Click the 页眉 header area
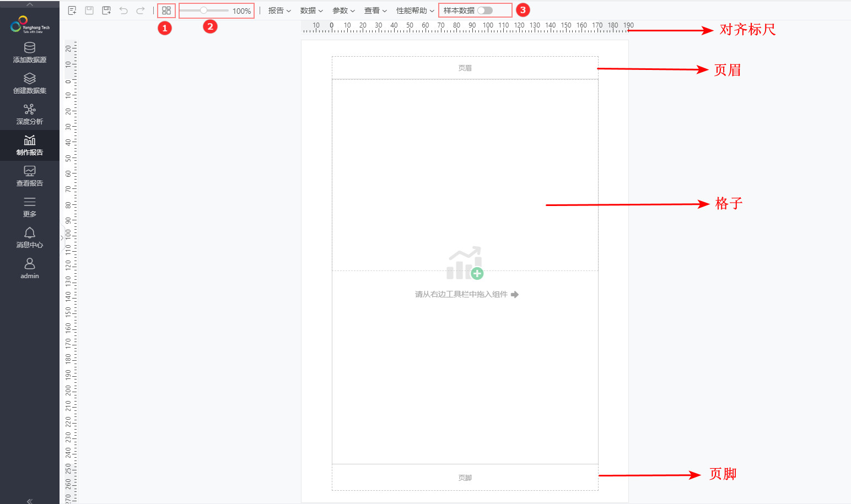851x504 pixels. tap(465, 68)
